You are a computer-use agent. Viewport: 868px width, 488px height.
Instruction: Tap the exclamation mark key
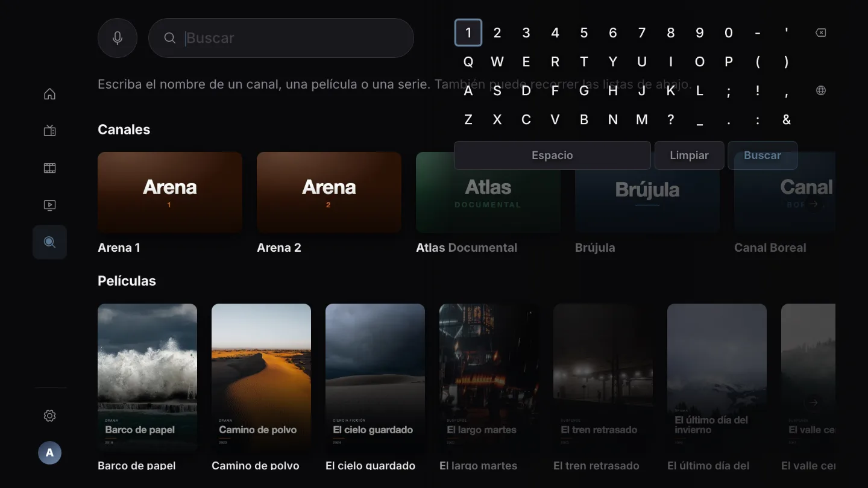(758, 90)
